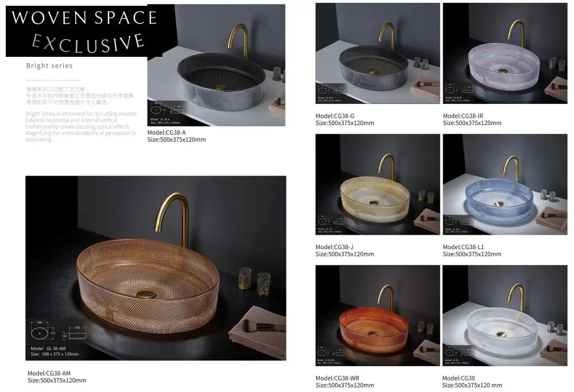Select the Model:CG38-WR label
The width and height of the screenshot is (574, 392).
337,378
